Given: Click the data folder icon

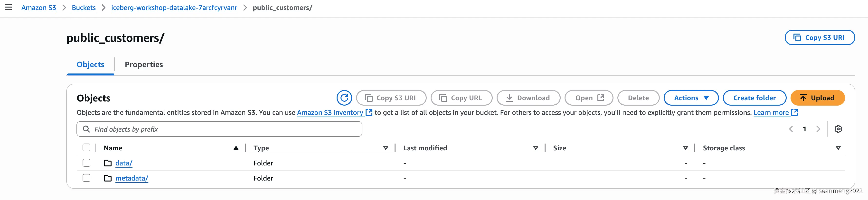Looking at the screenshot, I should coord(108,163).
